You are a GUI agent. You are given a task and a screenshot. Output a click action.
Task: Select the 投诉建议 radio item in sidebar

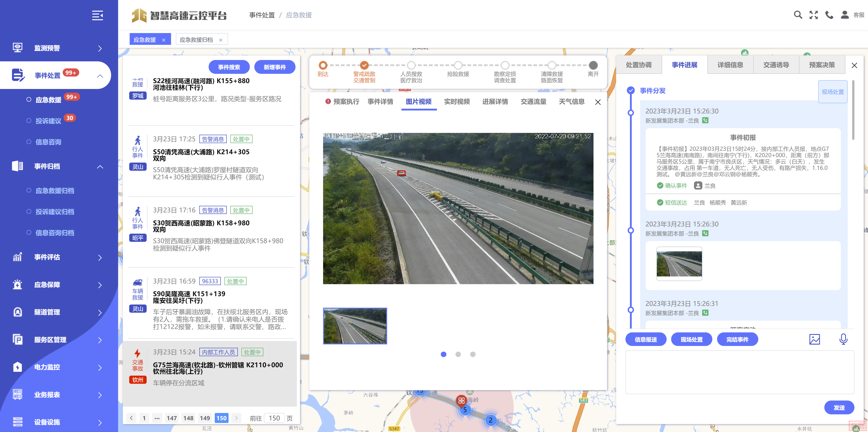click(48, 121)
